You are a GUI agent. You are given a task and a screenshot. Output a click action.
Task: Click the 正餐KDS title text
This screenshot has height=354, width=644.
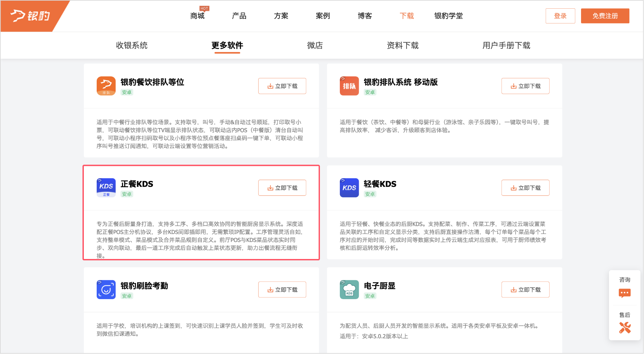click(x=137, y=184)
